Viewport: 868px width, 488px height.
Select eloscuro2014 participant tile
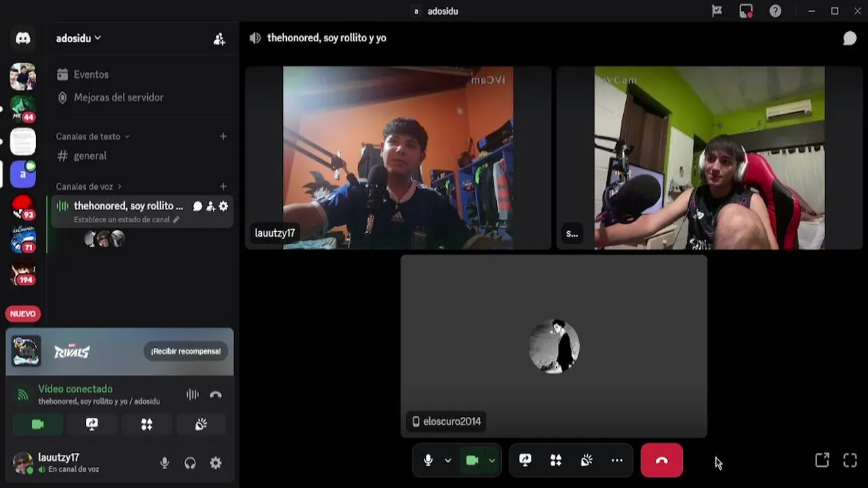pos(554,346)
